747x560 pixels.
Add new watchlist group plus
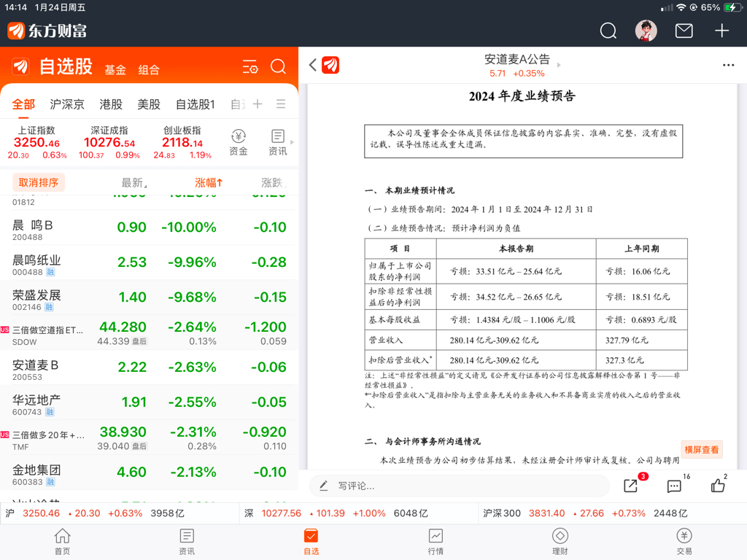[x=258, y=104]
